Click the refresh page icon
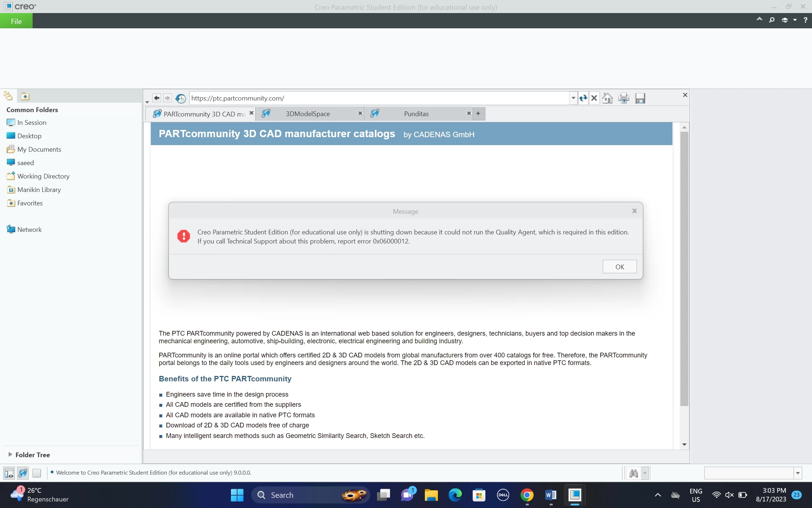 coord(583,98)
